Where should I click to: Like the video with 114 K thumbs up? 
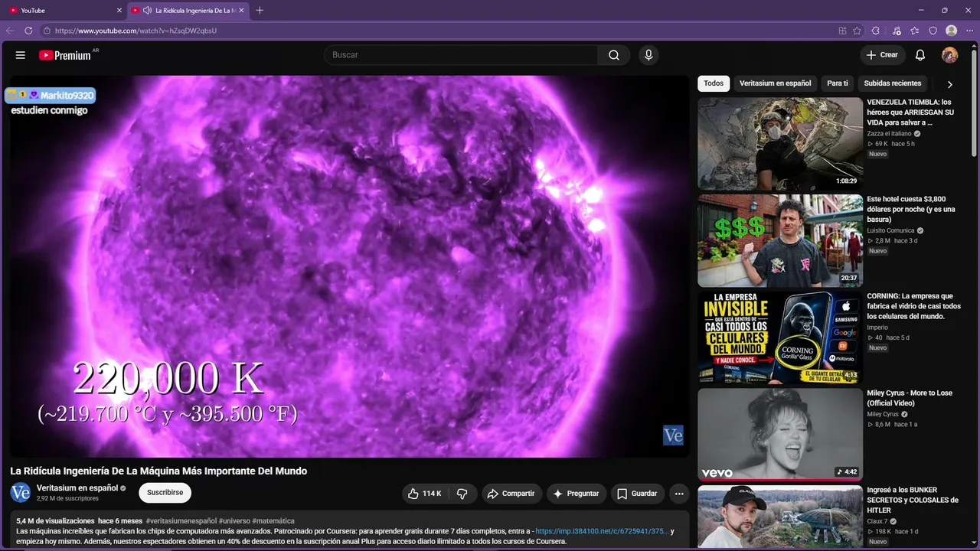pos(425,494)
